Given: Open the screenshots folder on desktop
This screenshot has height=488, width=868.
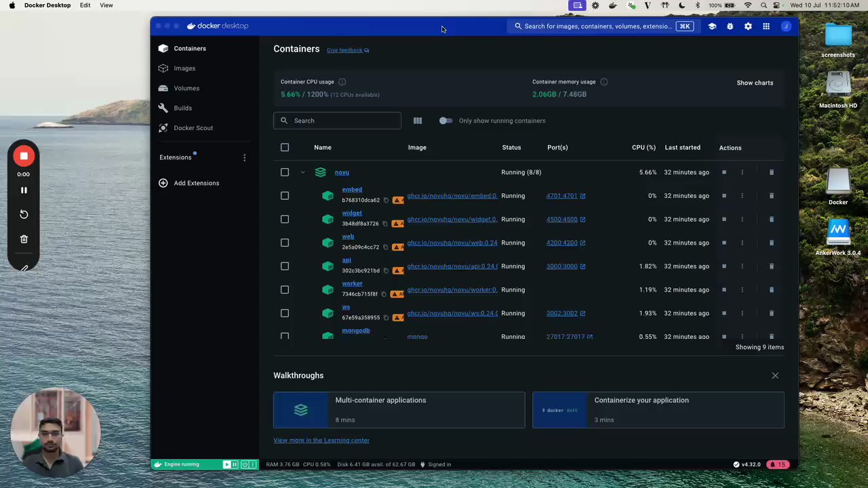Looking at the screenshot, I should pyautogui.click(x=838, y=41).
